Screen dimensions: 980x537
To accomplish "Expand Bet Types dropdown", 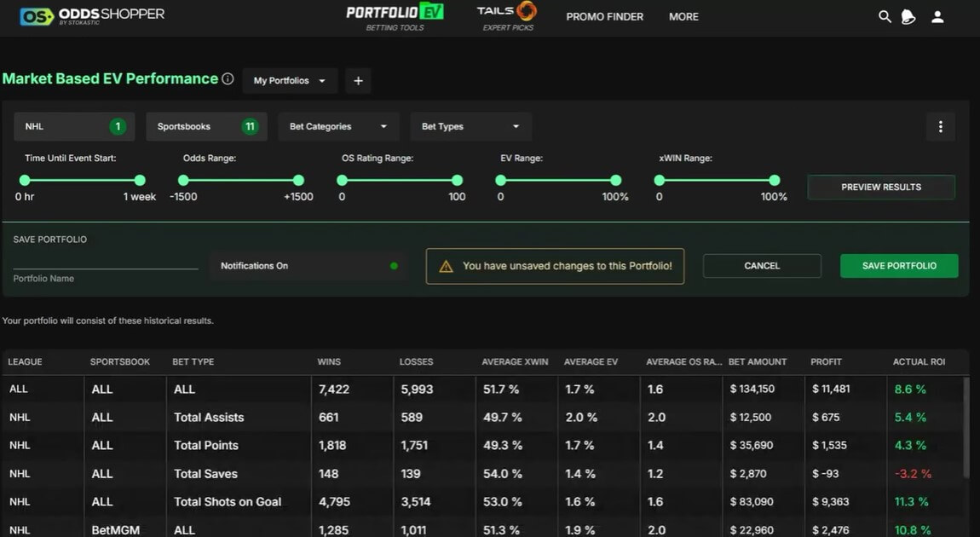I will 470,126.
